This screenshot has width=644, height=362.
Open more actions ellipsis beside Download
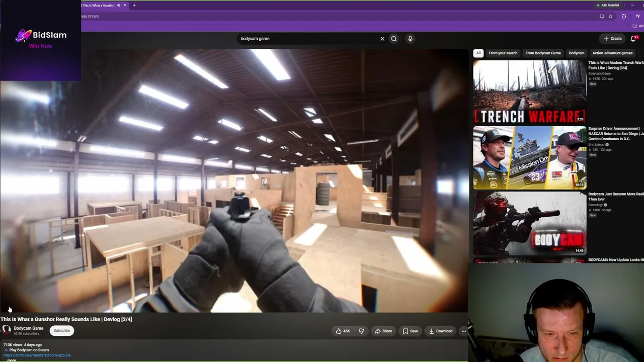(463, 331)
